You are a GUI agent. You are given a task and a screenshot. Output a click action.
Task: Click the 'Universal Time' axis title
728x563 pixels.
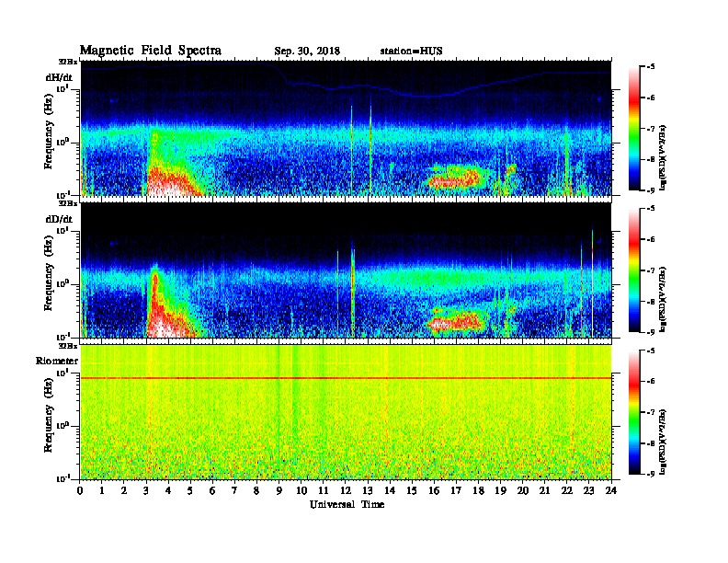(347, 504)
